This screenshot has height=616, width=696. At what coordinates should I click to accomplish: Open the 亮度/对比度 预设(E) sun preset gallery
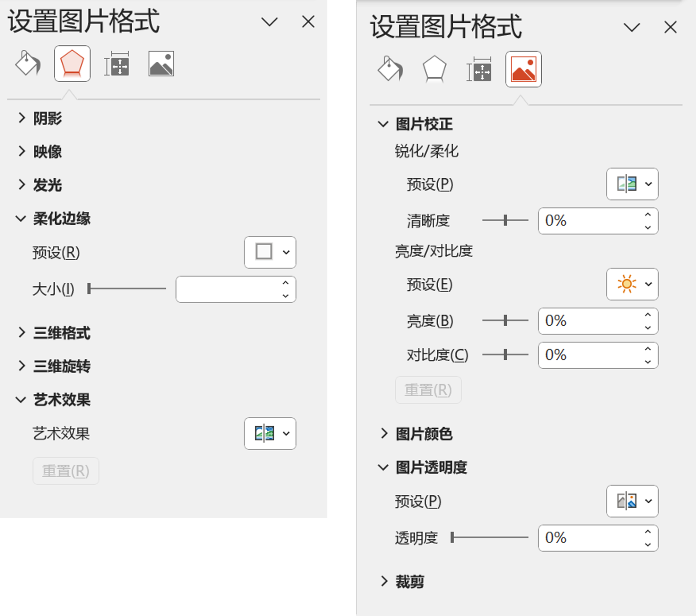pos(632,284)
